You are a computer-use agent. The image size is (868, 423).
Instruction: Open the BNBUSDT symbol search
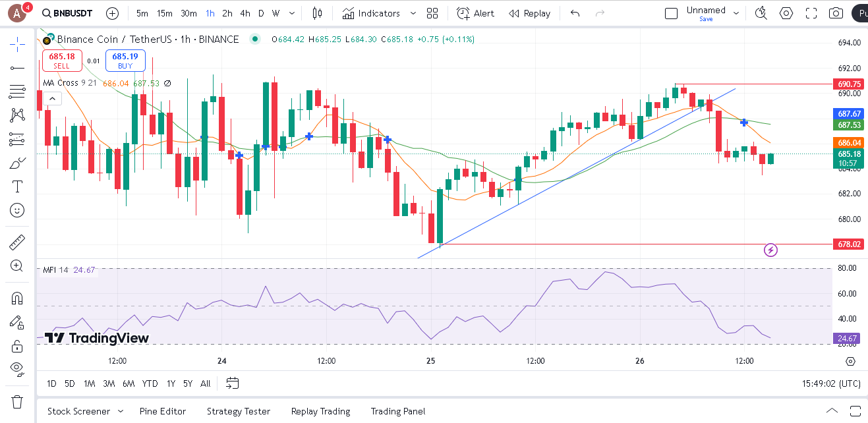(67, 13)
